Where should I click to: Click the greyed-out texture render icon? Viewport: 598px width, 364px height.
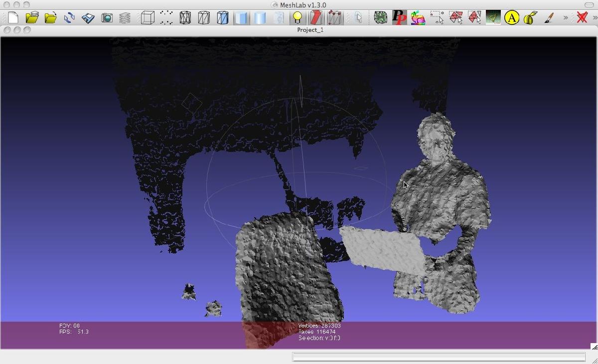279,18
